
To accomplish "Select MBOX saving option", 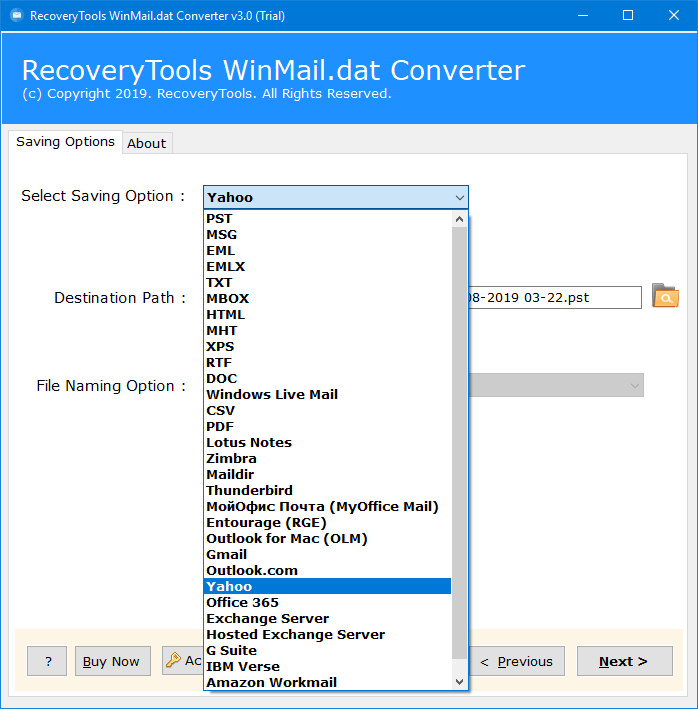I will (327, 298).
